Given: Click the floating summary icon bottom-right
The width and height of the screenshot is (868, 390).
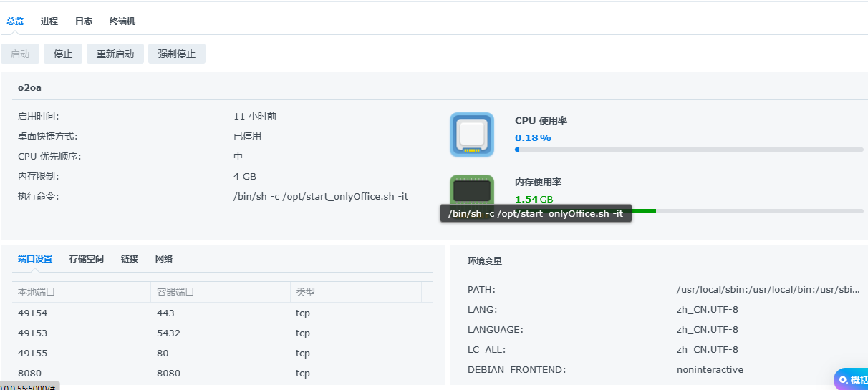Looking at the screenshot, I should coord(851,379).
